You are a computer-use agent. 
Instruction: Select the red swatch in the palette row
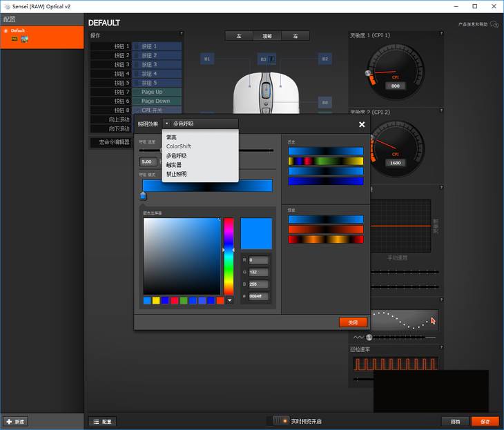coord(174,300)
